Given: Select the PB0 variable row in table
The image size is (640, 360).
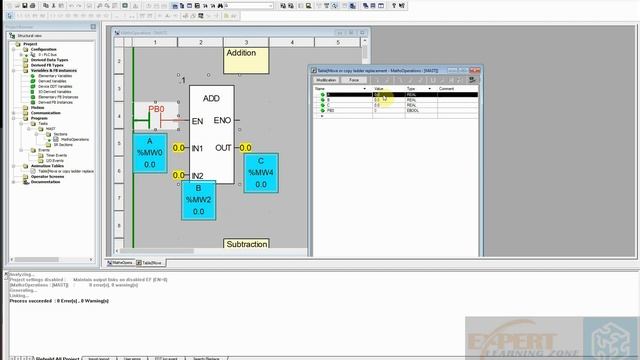Looking at the screenshot, I should 396,111.
